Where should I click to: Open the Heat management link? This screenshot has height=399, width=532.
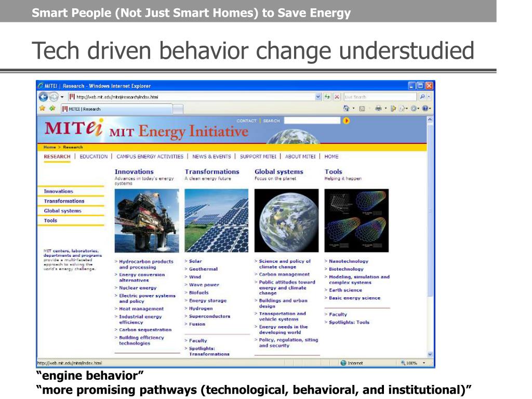[x=141, y=309]
